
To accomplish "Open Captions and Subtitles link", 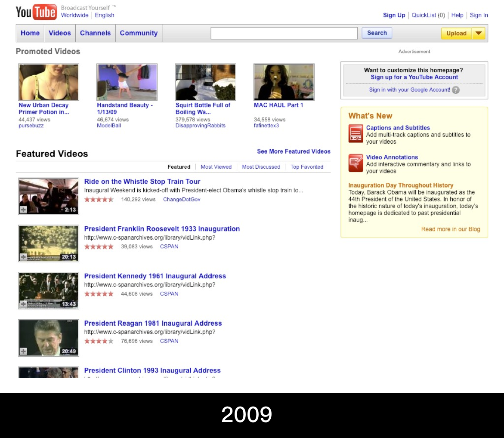I will coord(398,128).
